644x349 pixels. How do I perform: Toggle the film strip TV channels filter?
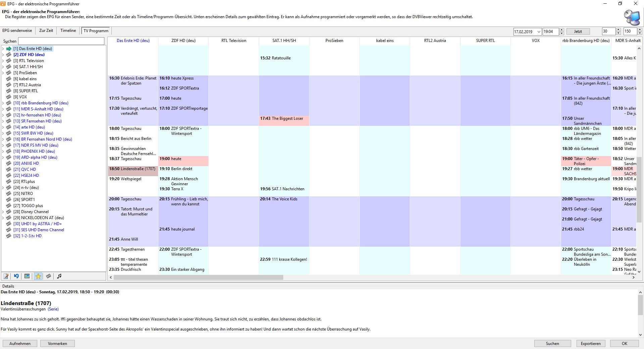pyautogui.click(x=49, y=276)
